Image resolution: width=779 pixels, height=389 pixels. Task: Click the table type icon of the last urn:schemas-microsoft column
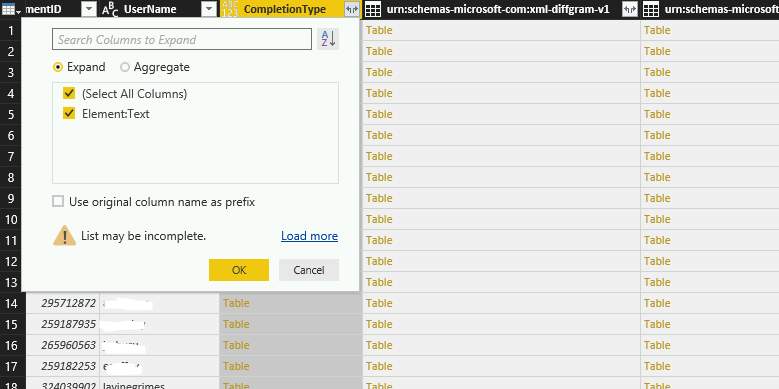pyautogui.click(x=652, y=9)
